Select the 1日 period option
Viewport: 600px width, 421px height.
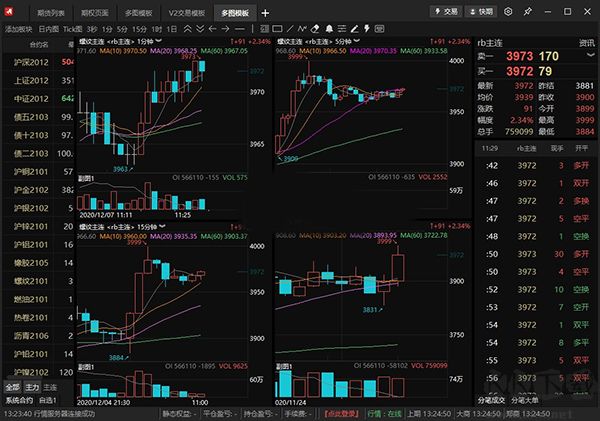click(x=172, y=29)
